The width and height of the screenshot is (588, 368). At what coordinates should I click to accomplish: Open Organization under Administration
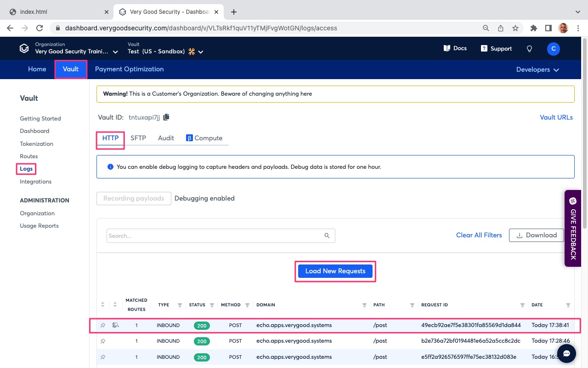tap(37, 213)
